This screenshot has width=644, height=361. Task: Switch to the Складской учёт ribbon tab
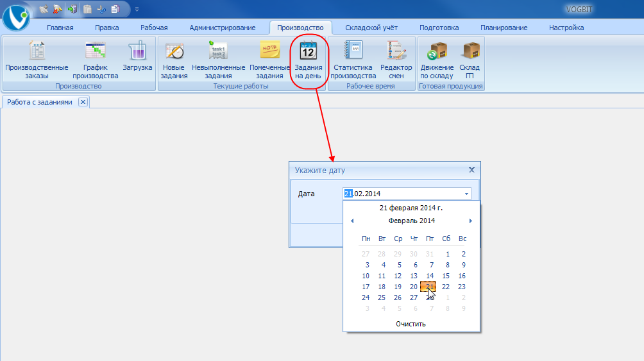[x=371, y=28]
